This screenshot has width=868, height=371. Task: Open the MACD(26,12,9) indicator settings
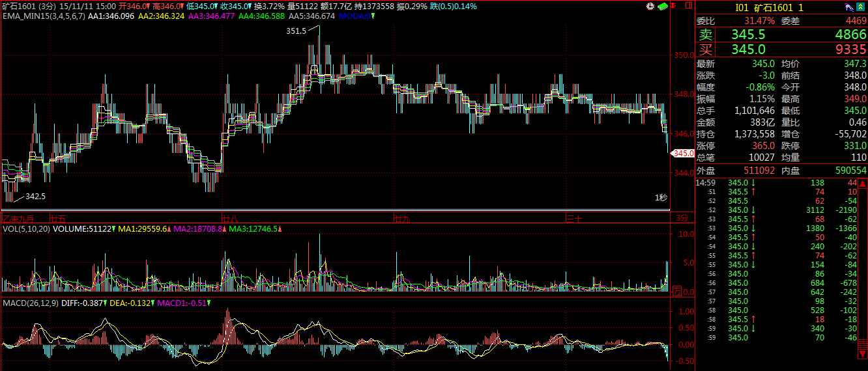click(30, 303)
